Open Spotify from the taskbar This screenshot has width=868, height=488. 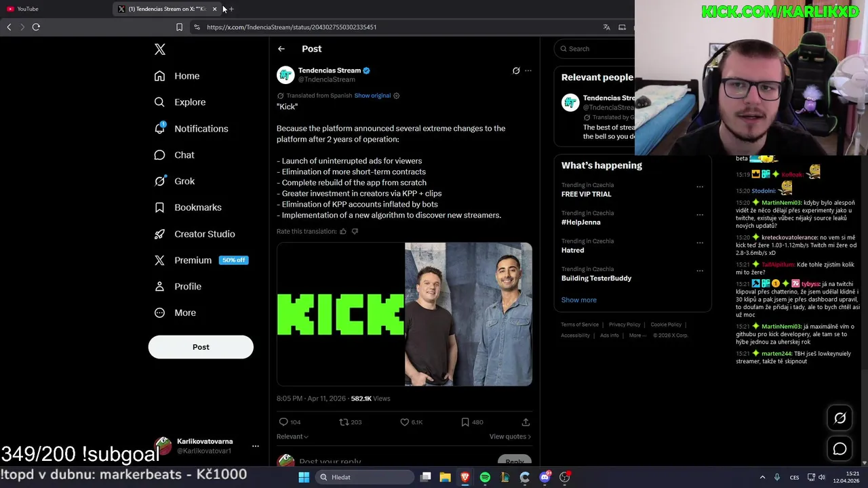tap(485, 477)
